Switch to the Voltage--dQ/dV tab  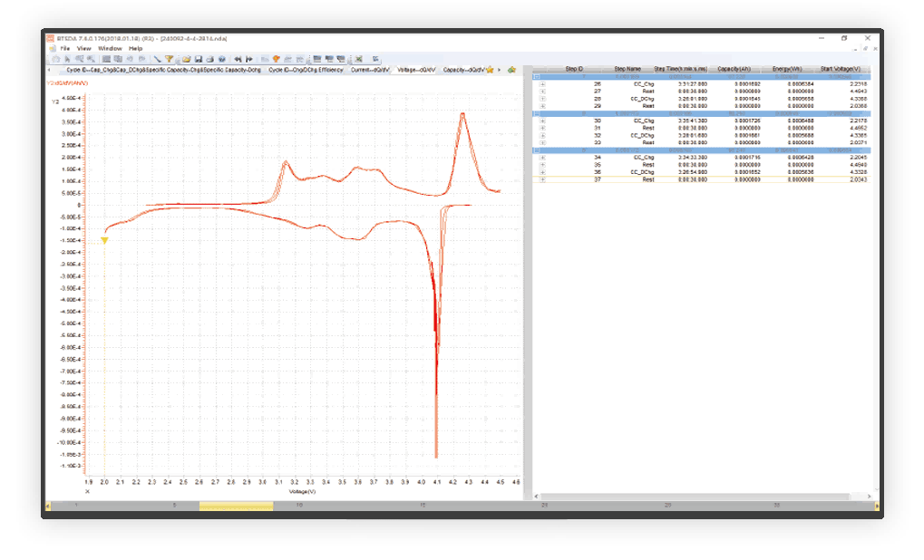(416, 70)
